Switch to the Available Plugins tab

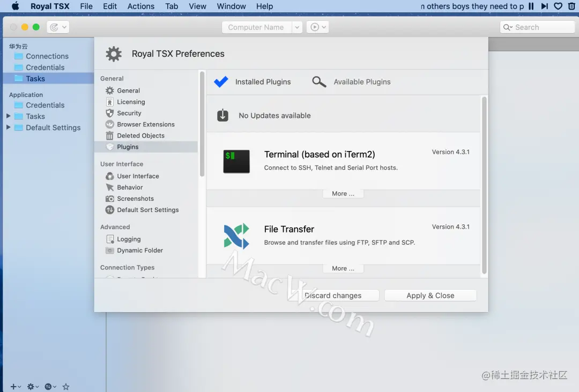(x=351, y=81)
